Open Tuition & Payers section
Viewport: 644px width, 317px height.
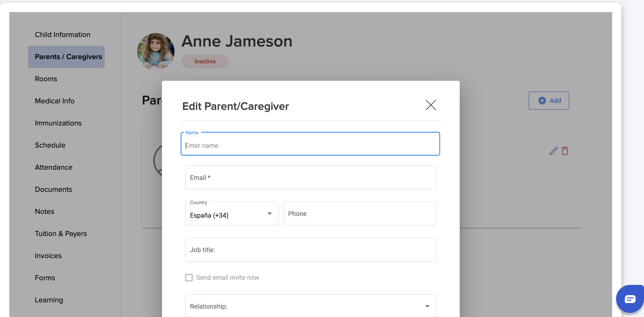[x=61, y=233]
